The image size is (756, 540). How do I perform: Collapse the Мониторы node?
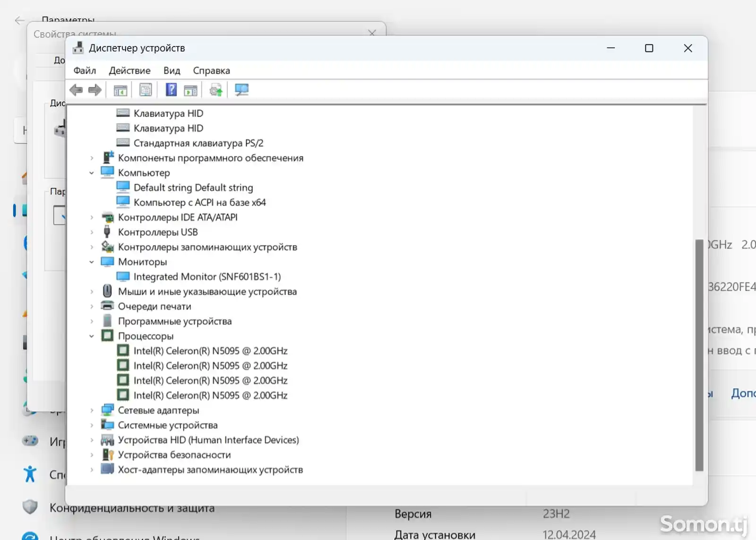pyautogui.click(x=92, y=262)
